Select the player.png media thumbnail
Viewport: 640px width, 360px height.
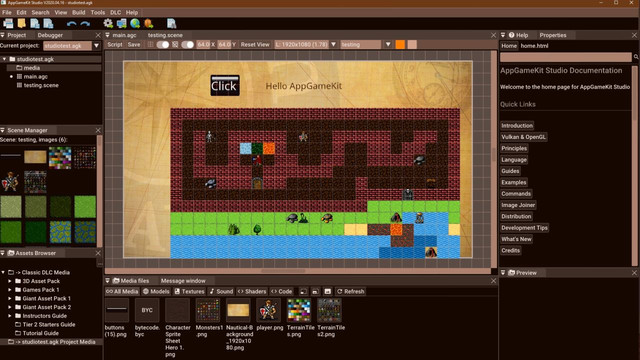[x=269, y=310]
